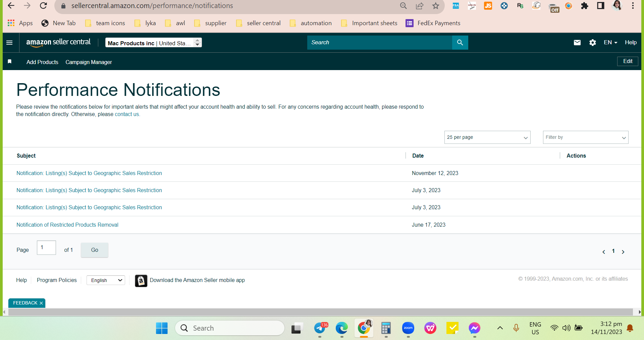The height and width of the screenshot is (340, 644).
Task: Click the share icon in the address bar
Action: [x=420, y=6]
